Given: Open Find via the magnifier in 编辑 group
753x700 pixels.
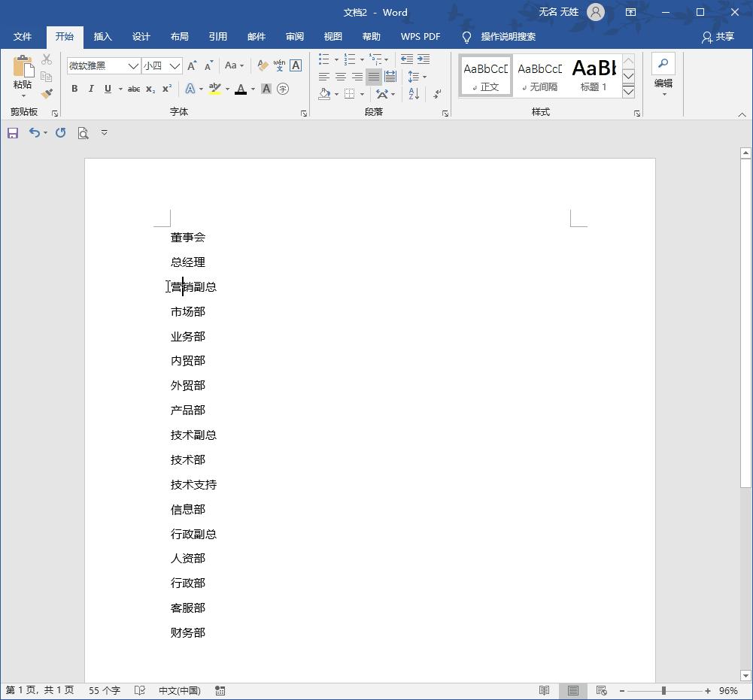Looking at the screenshot, I should 663,64.
